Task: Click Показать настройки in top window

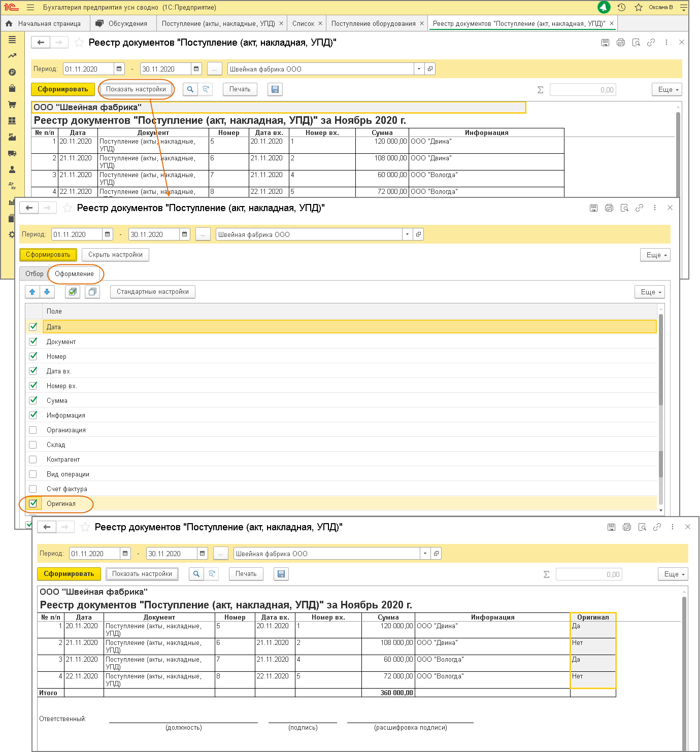Action: (136, 89)
